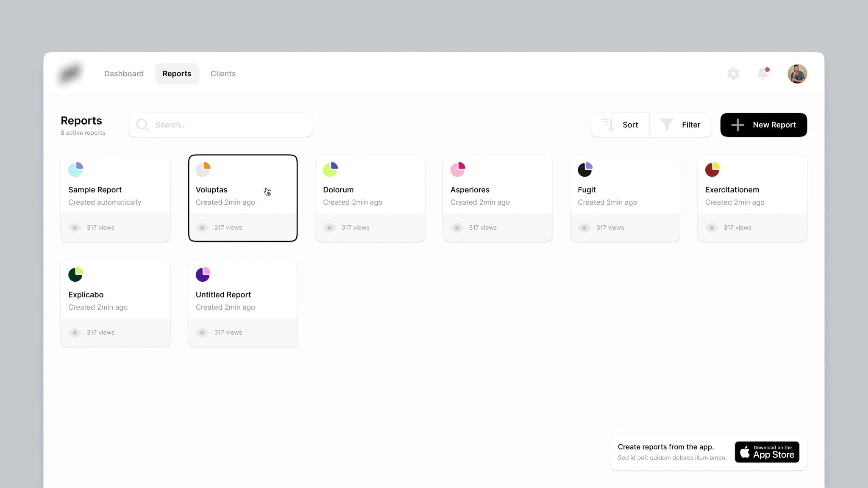Select the Reports tab
The height and width of the screenshot is (488, 868).
(177, 74)
